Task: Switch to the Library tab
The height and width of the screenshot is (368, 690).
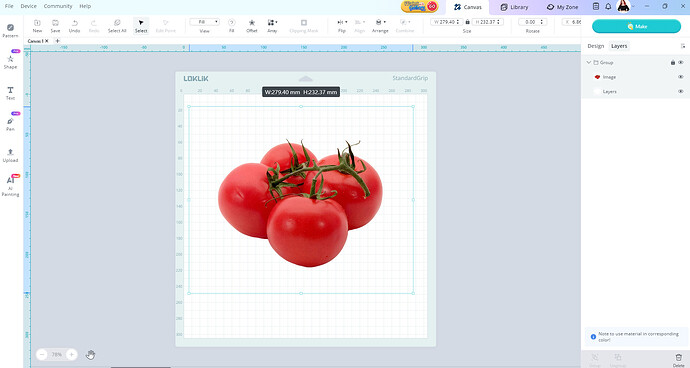Action: coord(514,7)
